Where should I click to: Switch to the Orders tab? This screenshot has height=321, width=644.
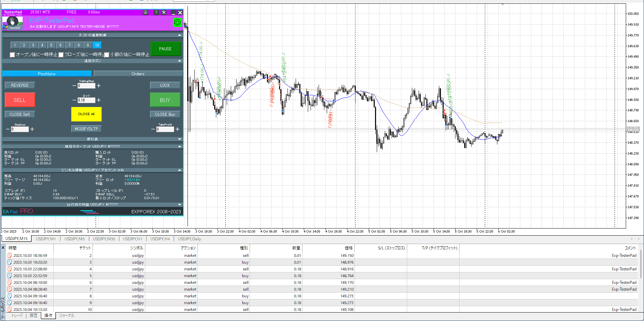[x=138, y=74]
